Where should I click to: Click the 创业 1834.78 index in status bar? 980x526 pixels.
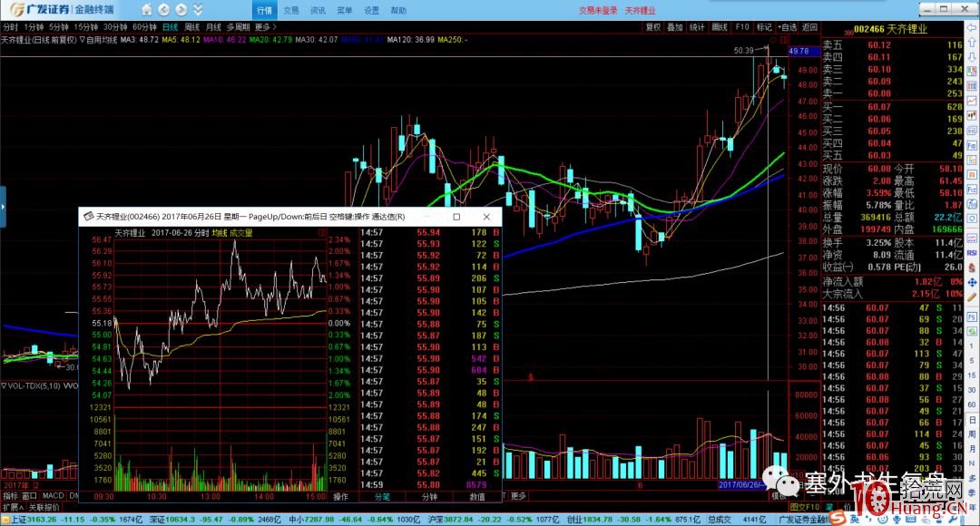click(x=590, y=519)
